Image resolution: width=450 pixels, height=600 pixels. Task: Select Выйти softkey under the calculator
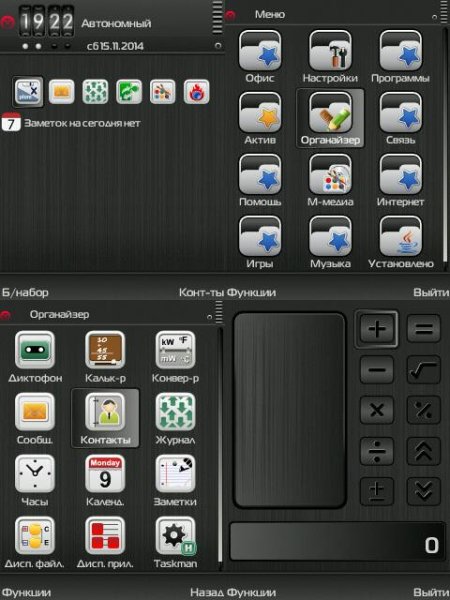[x=431, y=593]
